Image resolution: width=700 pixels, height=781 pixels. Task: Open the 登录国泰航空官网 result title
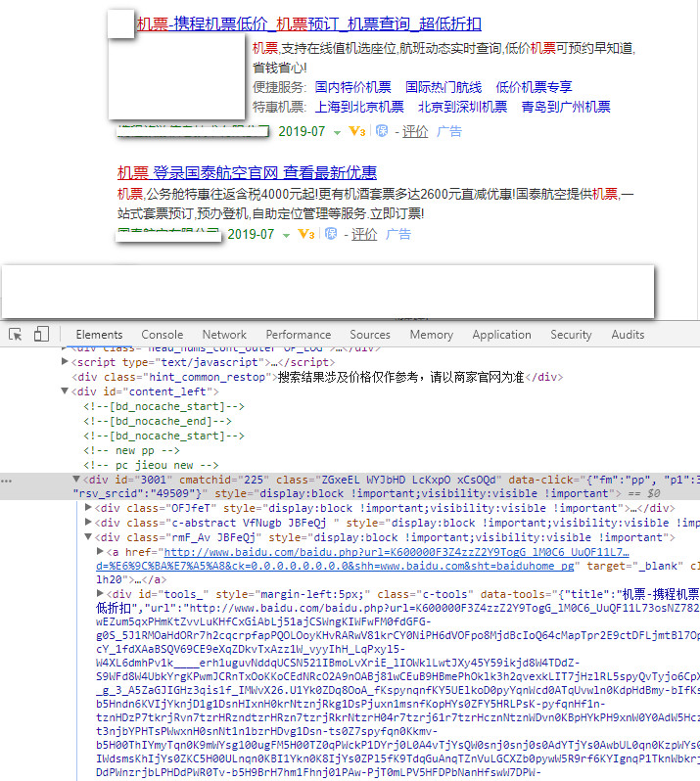[247, 173]
